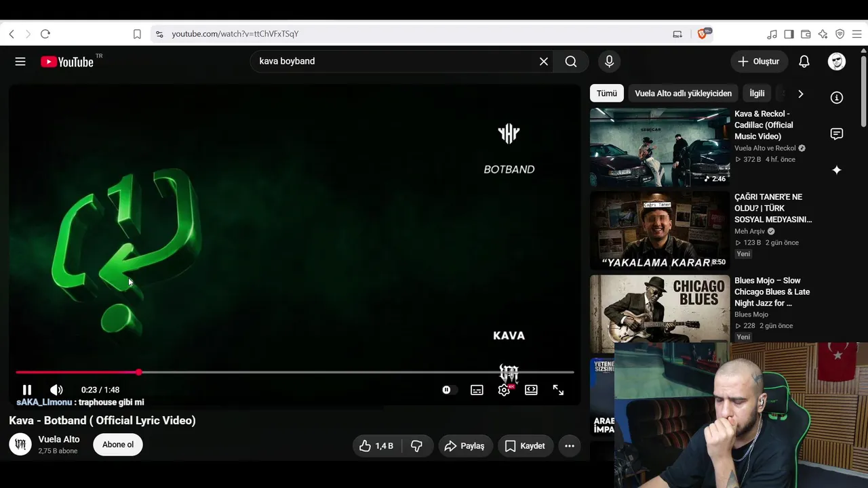
Task: Open more actions three-dot menu
Action: 570,446
